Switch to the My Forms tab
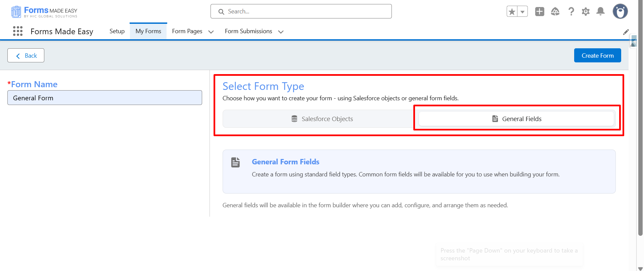 click(148, 31)
